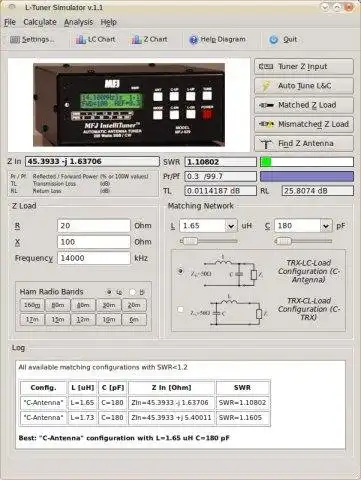The image size is (361, 480).
Task: Open the Z Chart
Action: (x=150, y=40)
